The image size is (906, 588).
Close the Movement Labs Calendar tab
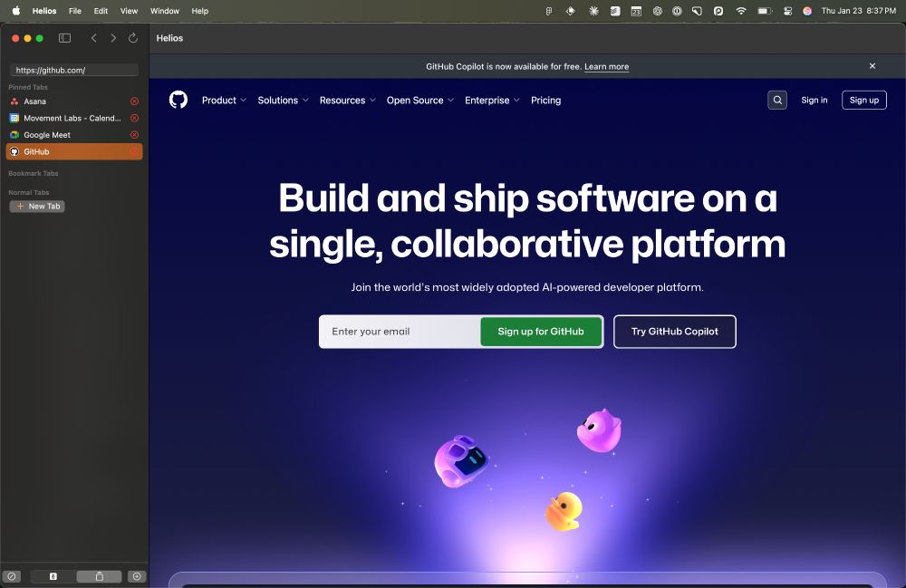[135, 118]
